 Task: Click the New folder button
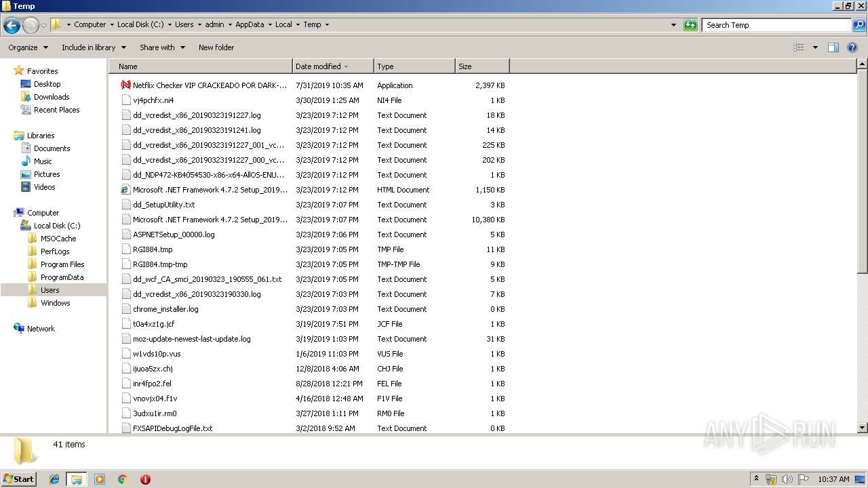[216, 47]
